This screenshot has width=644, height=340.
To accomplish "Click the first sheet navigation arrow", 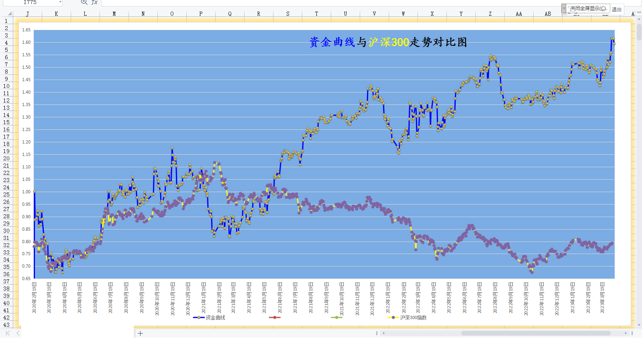I will pos(8,333).
